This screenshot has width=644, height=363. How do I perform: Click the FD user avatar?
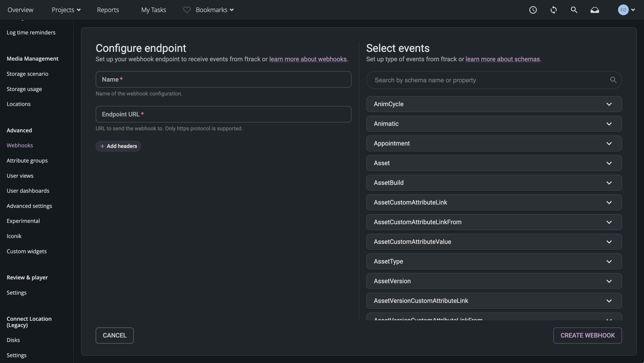pos(623,10)
